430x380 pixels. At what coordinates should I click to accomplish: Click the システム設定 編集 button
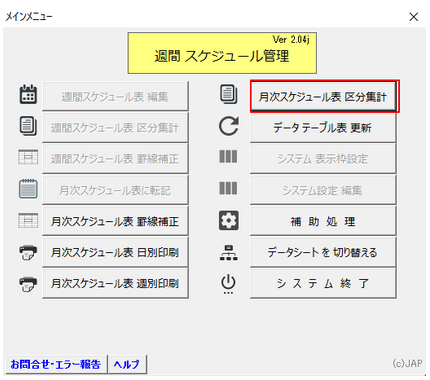(323, 190)
